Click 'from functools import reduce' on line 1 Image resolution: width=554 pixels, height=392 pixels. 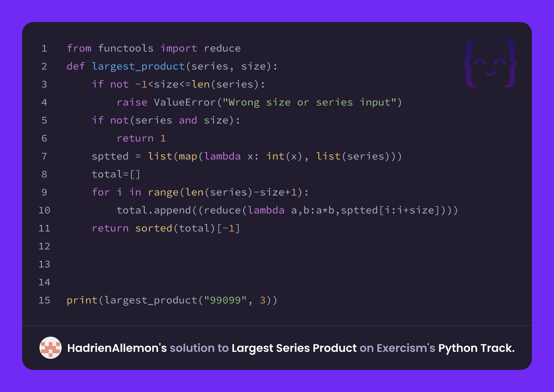point(154,48)
